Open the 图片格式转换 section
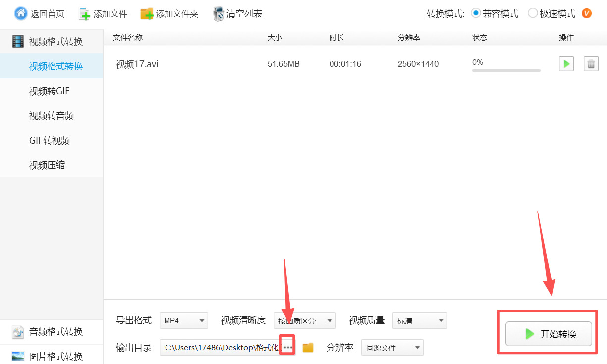 point(52,356)
